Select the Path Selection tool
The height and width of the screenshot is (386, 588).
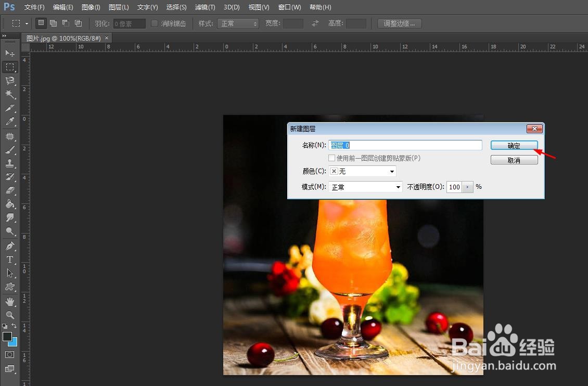[10, 273]
